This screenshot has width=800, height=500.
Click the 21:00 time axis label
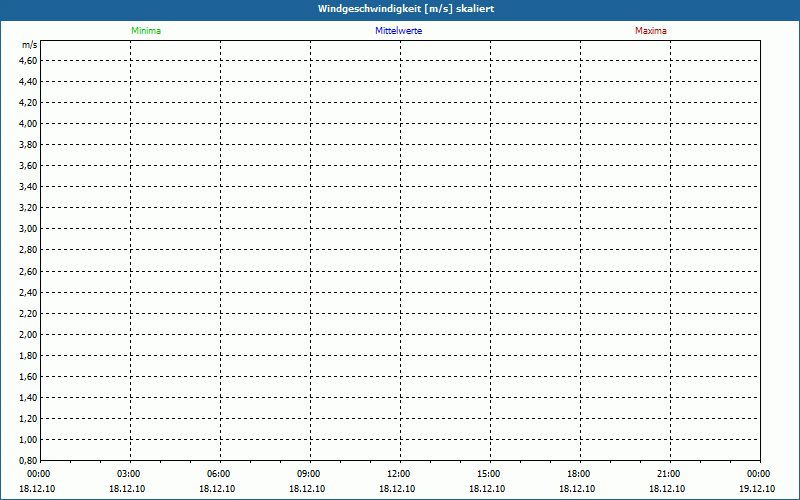pos(668,474)
